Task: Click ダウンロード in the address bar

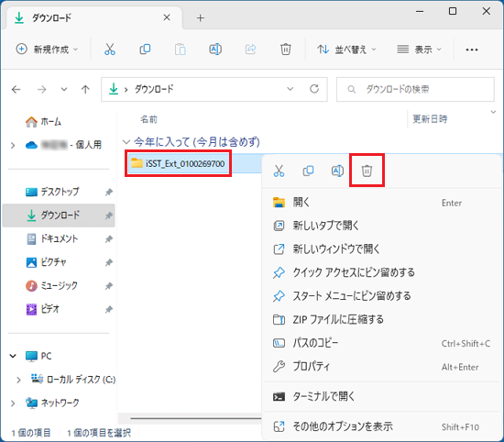Action: coord(154,89)
